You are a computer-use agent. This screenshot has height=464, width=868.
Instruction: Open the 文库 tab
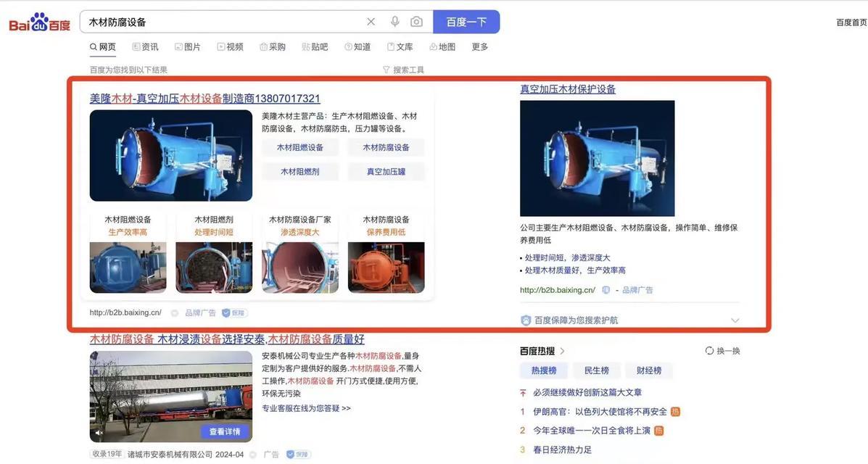click(x=400, y=47)
